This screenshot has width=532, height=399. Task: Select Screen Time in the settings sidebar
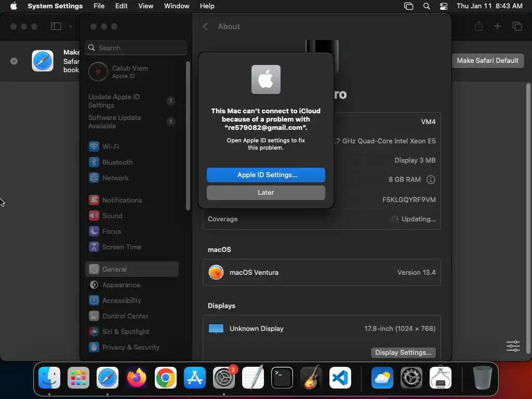click(x=132, y=247)
